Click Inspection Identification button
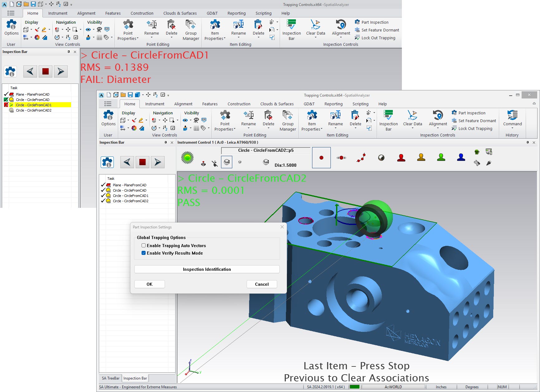Image resolution: width=540 pixels, height=392 pixels. tap(207, 269)
